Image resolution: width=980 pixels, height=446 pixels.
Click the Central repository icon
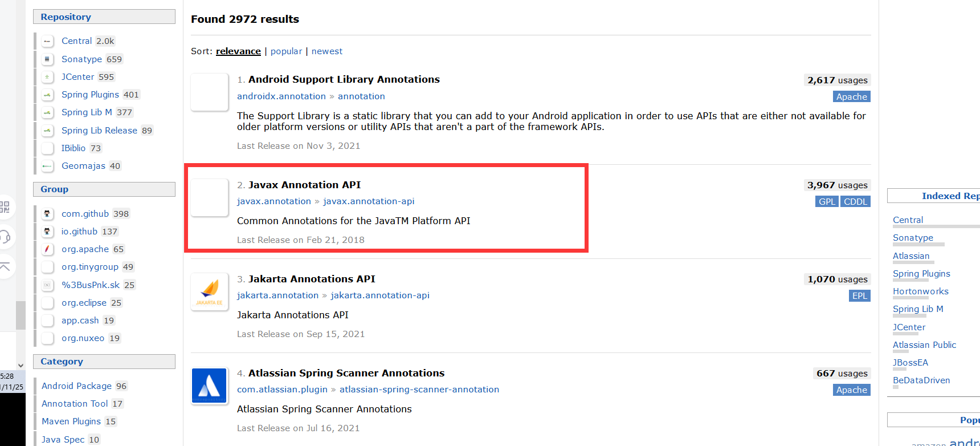tap(47, 41)
